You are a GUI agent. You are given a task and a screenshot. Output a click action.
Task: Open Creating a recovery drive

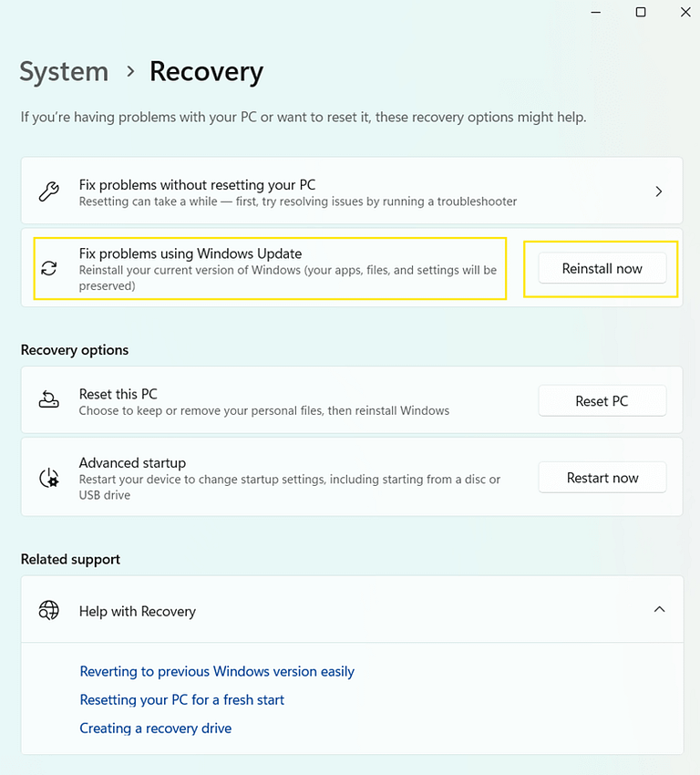pyautogui.click(x=155, y=728)
